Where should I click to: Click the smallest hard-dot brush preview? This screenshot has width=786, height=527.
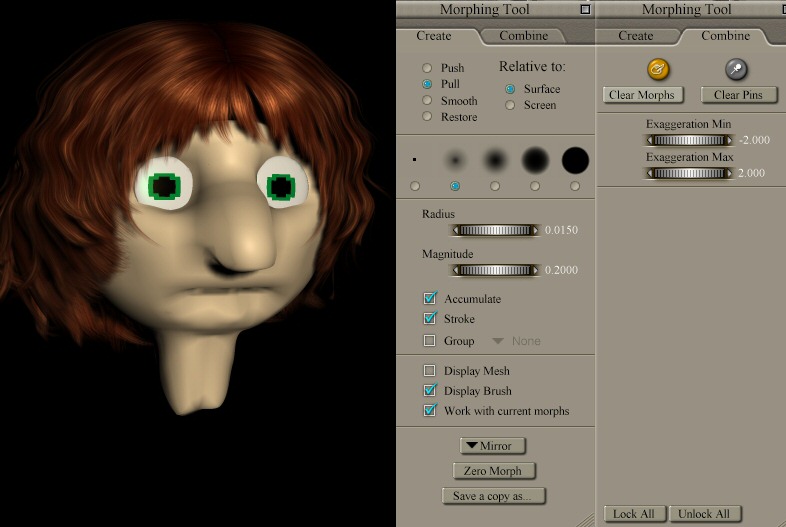point(415,160)
